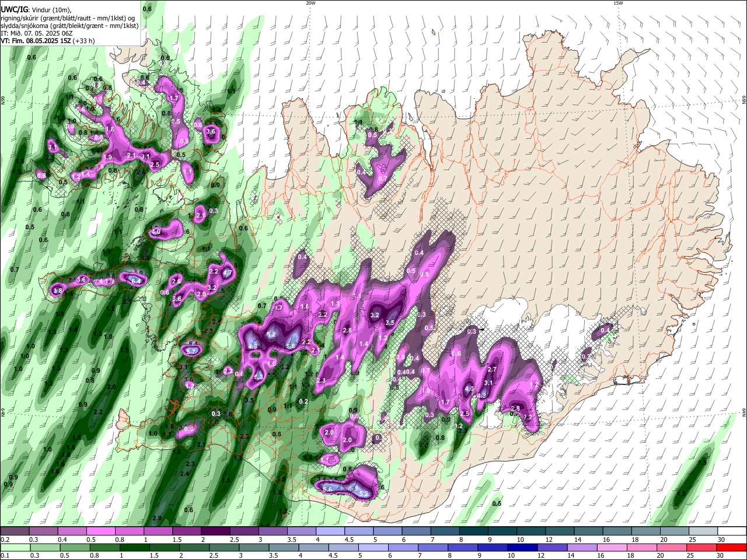
Task: Click the '12' label on the snow scale
Action: (549, 540)
